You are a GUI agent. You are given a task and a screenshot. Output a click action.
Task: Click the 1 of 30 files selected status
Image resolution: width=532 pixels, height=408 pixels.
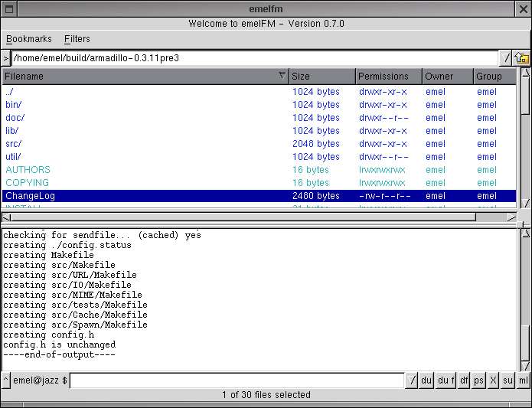pyautogui.click(x=266, y=395)
